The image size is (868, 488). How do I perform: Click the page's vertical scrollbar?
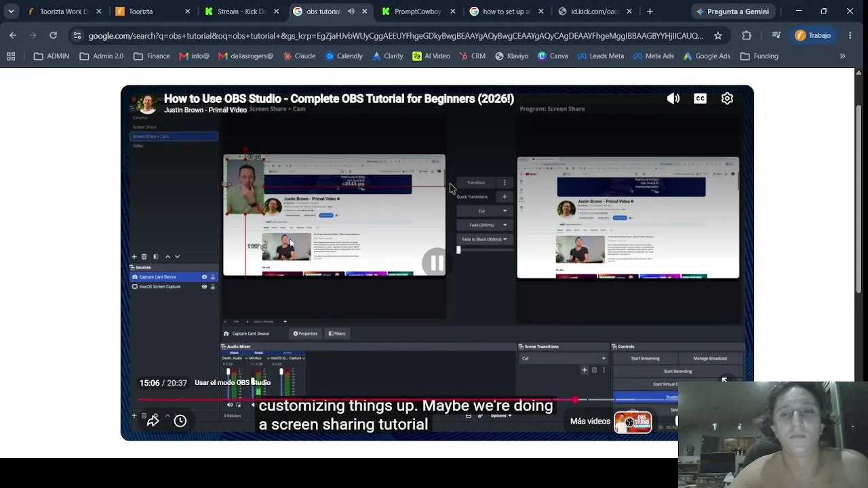coord(859,200)
